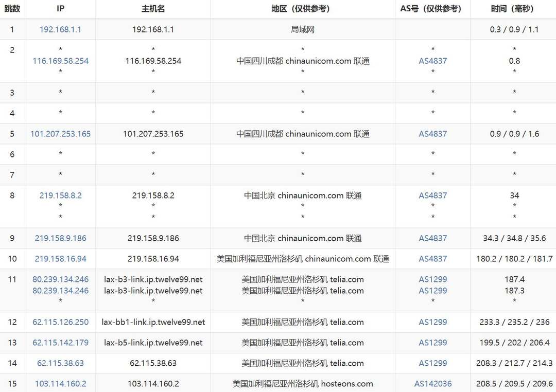Click the 116.169.58.254 IP link
556x392 pixels.
click(x=60, y=61)
